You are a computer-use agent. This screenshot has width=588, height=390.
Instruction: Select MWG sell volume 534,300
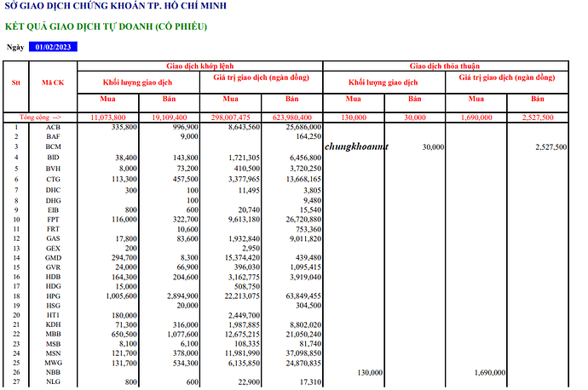coord(185,363)
